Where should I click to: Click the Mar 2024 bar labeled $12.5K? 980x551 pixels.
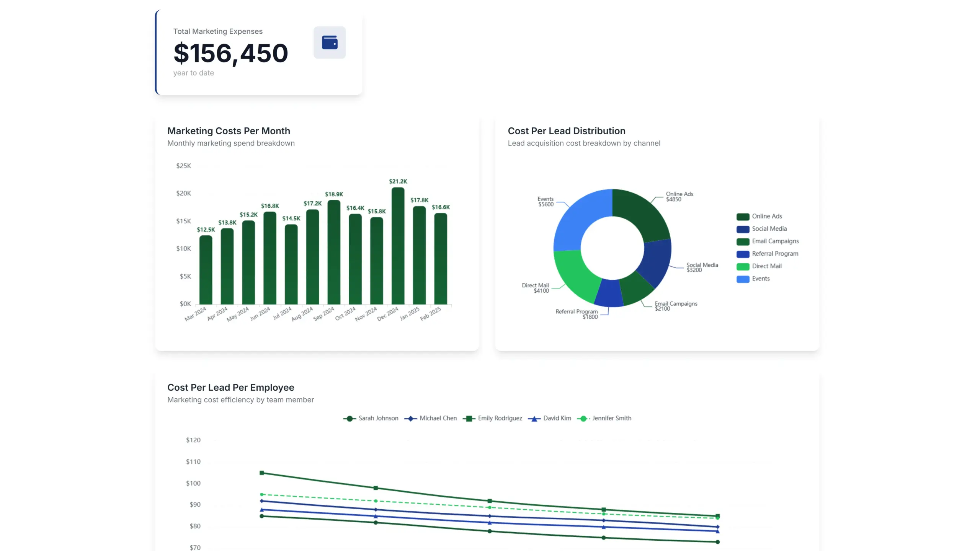pos(206,270)
